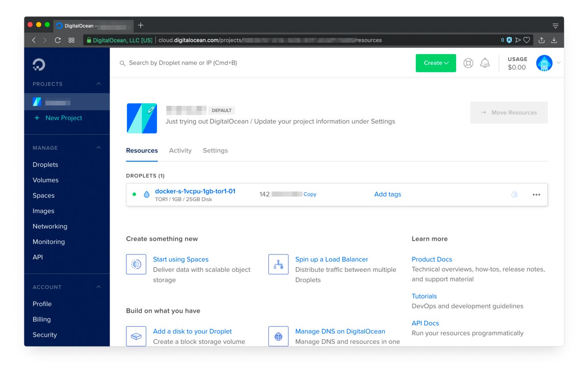
Task: Open Profile in the sidebar
Action: pyautogui.click(x=42, y=304)
